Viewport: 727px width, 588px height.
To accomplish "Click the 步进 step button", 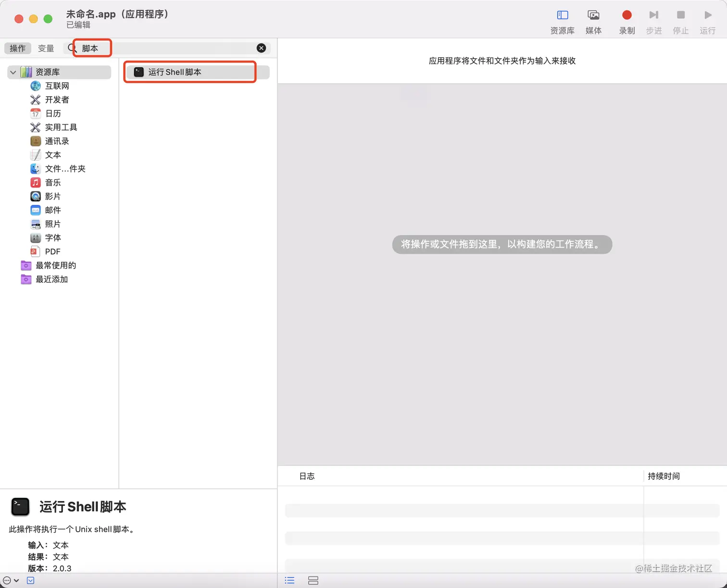I will click(x=653, y=22).
